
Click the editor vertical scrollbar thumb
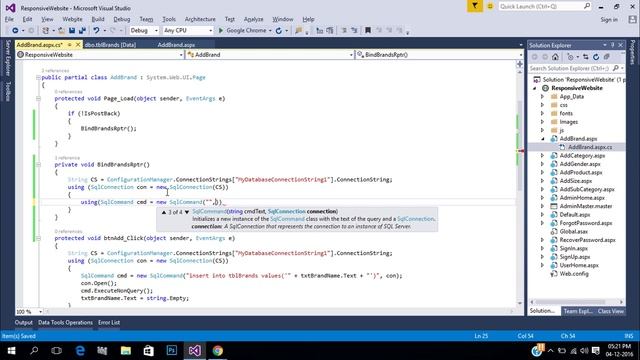[x=520, y=145]
